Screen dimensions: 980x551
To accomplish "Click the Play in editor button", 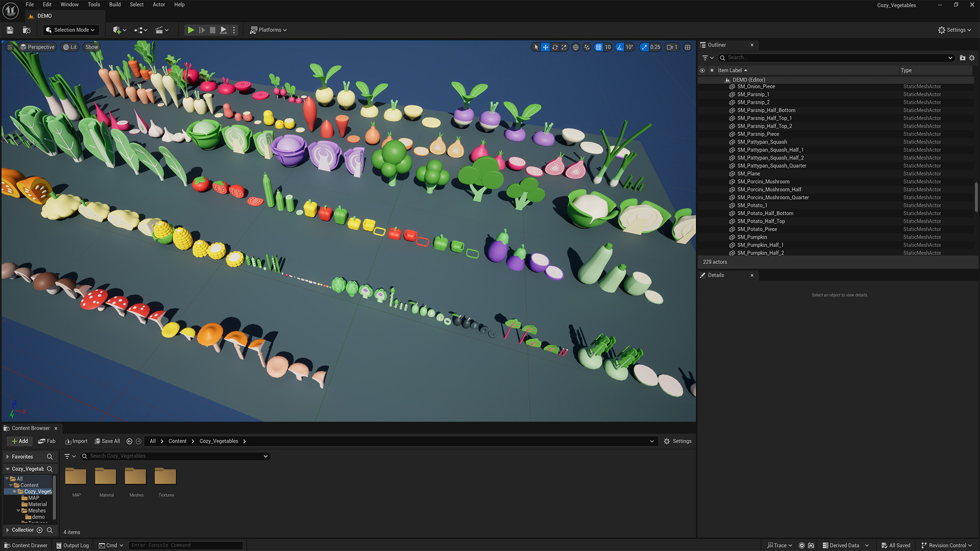I will tap(190, 30).
